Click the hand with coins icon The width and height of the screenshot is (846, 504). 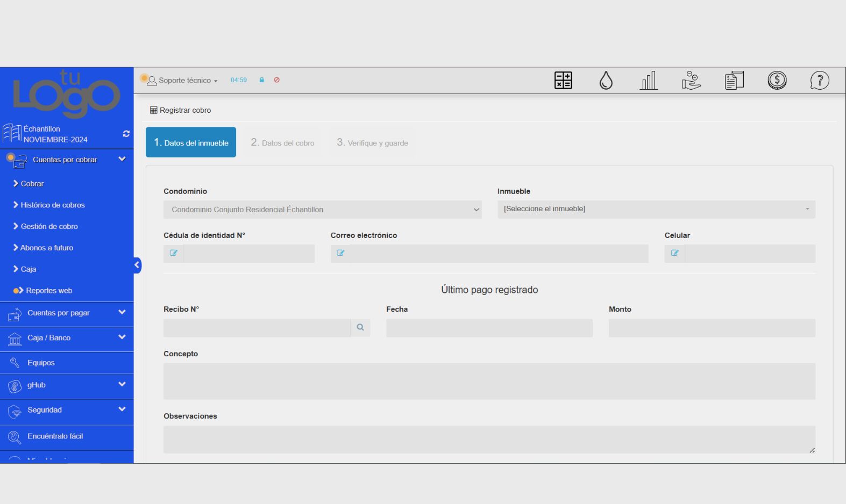(691, 81)
